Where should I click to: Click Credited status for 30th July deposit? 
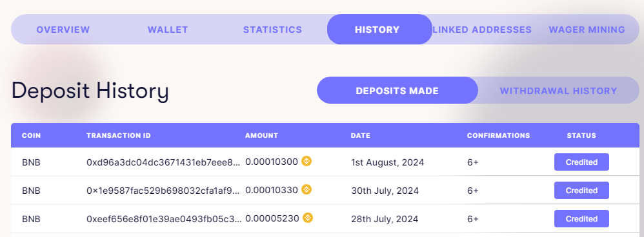coord(581,190)
